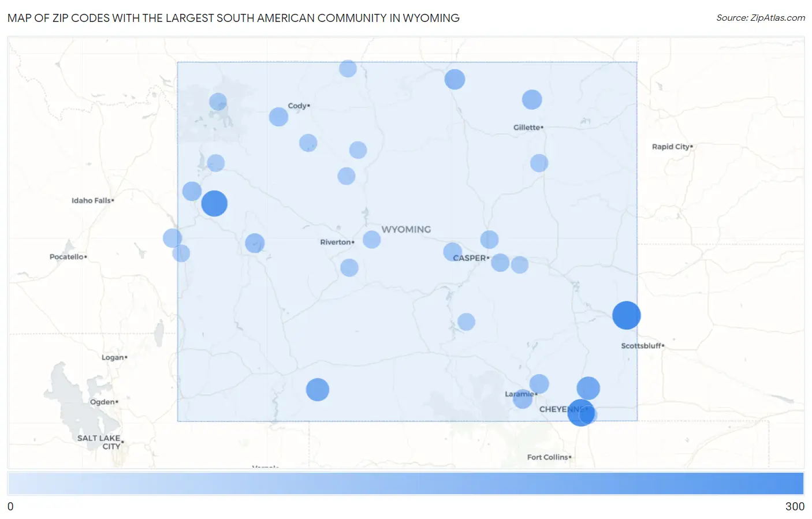Click the topmost bubble on the northern border
The image size is (812, 519).
(348, 69)
